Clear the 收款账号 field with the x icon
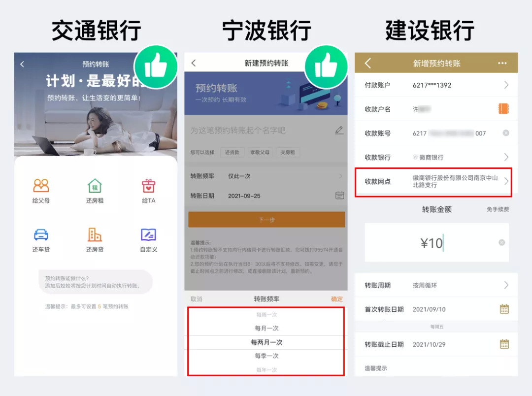Image resolution: width=532 pixels, height=396 pixels. (506, 133)
